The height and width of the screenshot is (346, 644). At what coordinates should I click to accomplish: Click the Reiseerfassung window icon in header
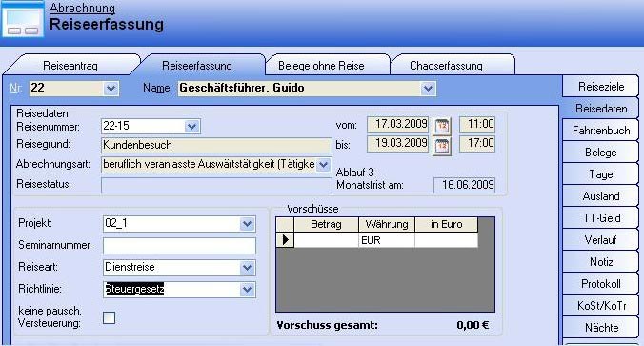click(23, 20)
